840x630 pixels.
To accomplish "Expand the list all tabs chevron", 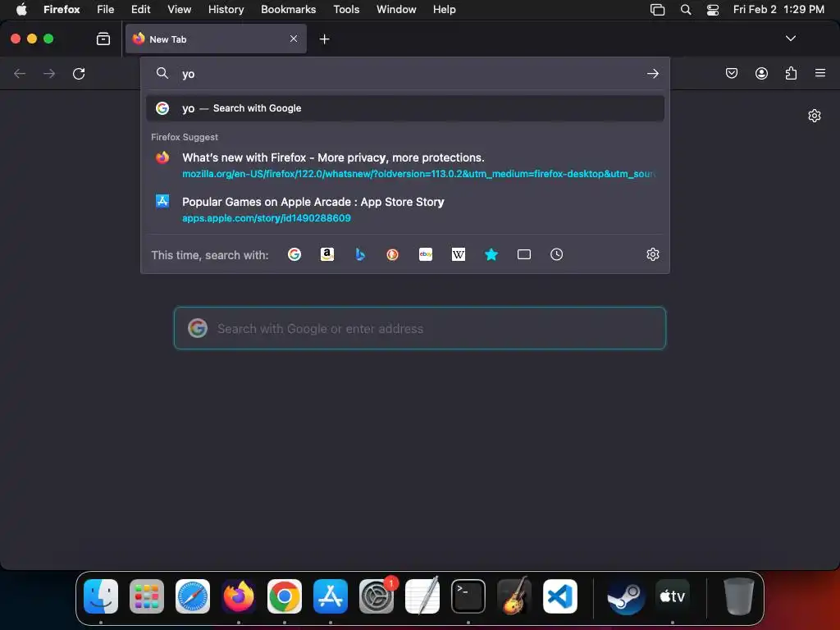I will [790, 39].
